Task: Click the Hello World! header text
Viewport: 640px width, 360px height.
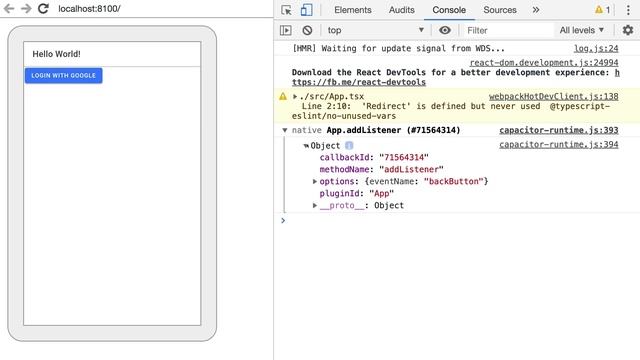Action: (56, 54)
